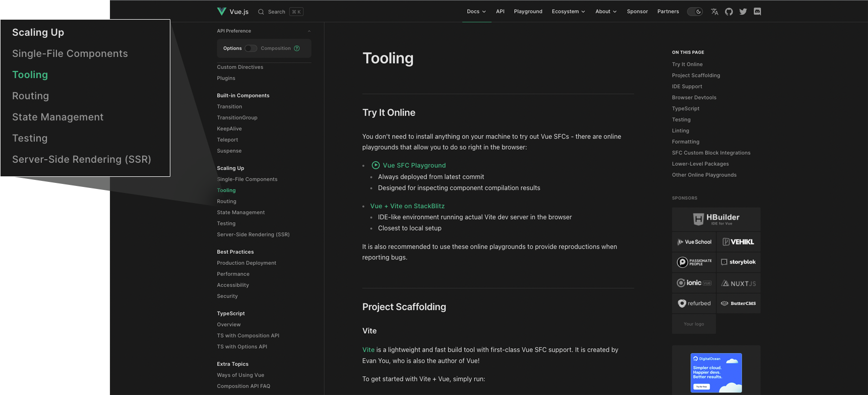
Task: Jump to Browser Devtools in outline
Action: coord(694,98)
